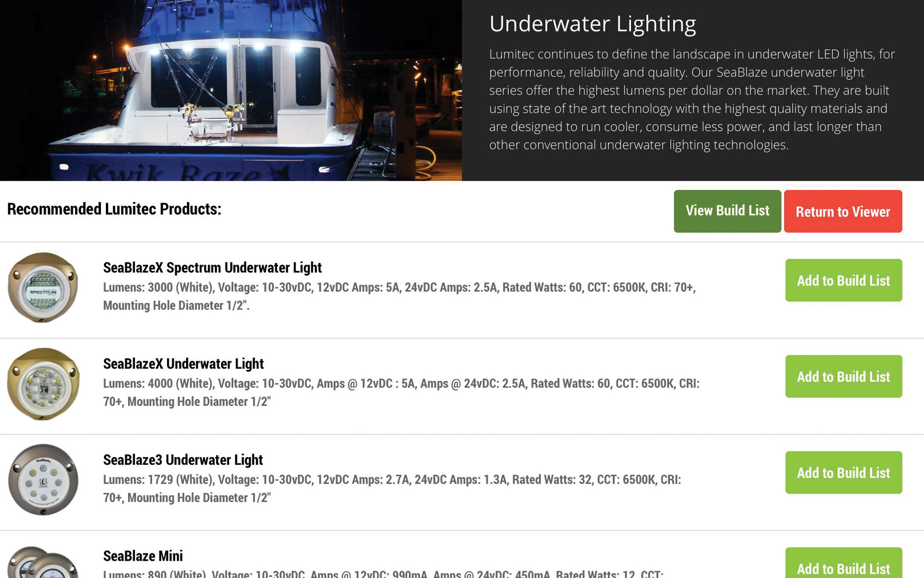Add SeaBlazeX Spectrum light to build list
Image resolution: width=924 pixels, height=578 pixels.
pyautogui.click(x=844, y=280)
